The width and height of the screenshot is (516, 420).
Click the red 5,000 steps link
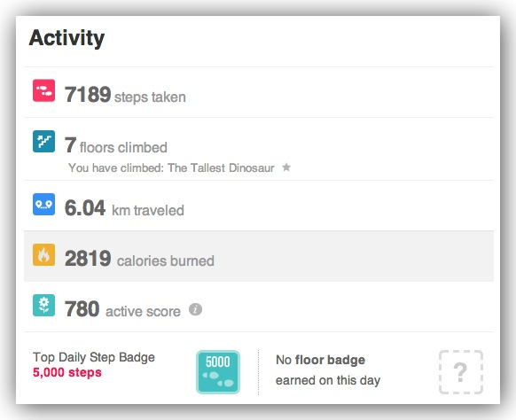(67, 373)
